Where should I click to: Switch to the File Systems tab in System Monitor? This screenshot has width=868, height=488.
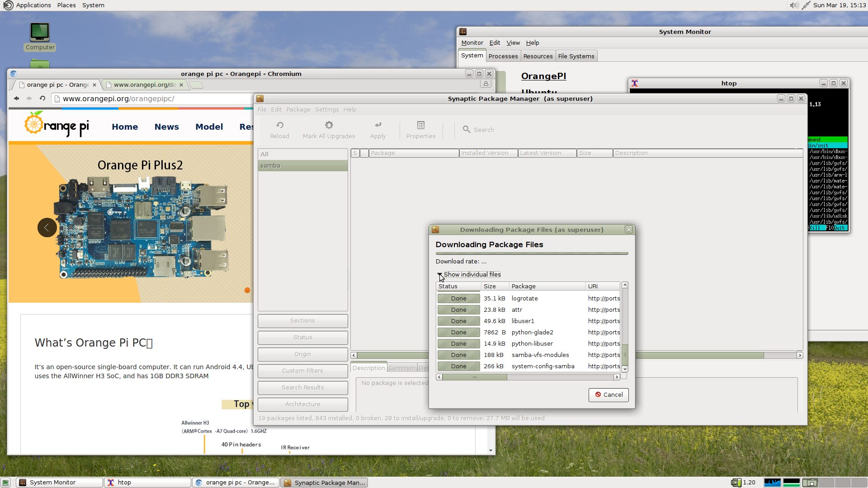point(576,56)
